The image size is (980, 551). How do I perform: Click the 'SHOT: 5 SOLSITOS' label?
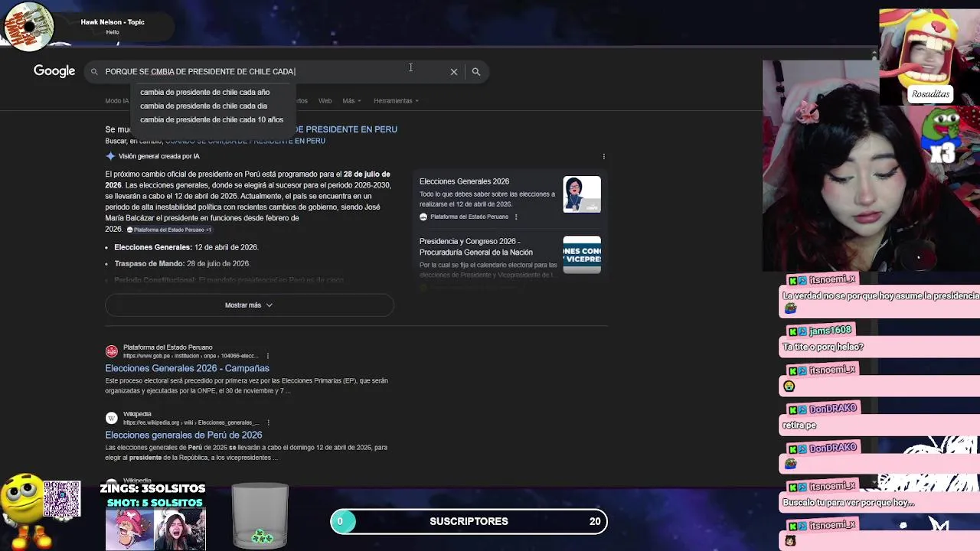click(x=155, y=503)
